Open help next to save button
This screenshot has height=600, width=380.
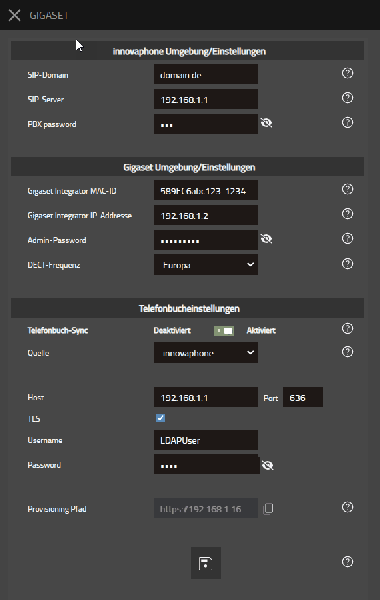[x=347, y=561]
